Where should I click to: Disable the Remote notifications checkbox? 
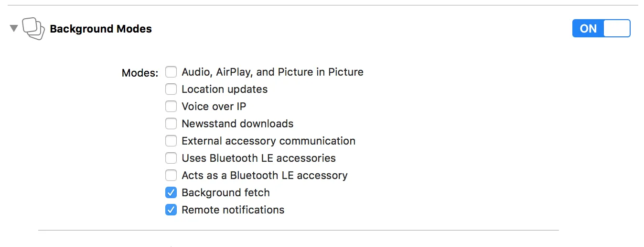coord(171,210)
